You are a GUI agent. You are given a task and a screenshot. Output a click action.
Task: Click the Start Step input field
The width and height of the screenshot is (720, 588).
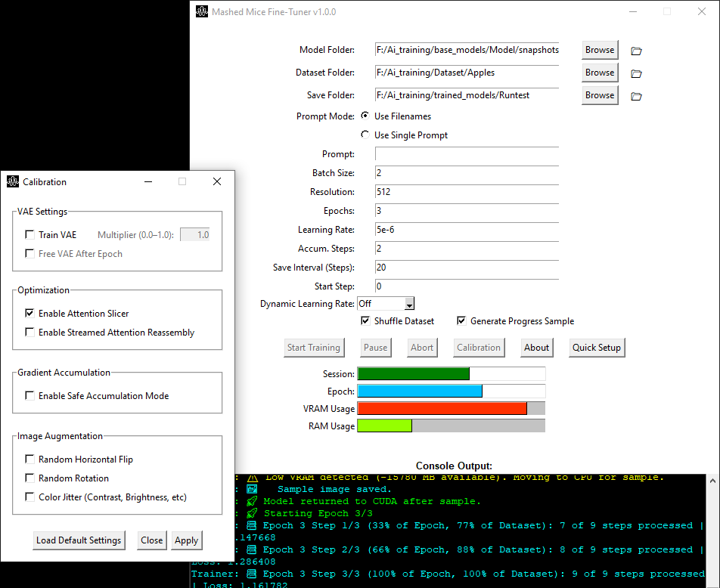click(467, 286)
